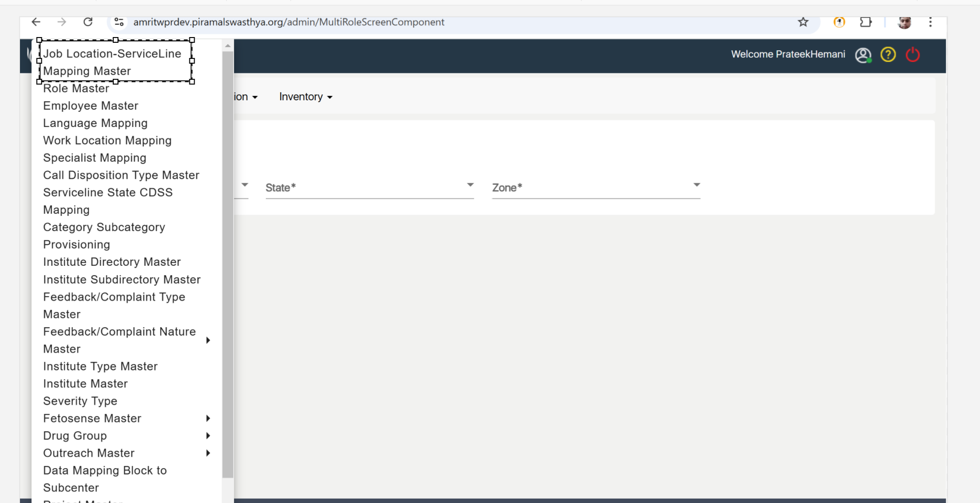
Task: Click the yellow circular extension icon beside the bookmark star
Action: [x=839, y=22]
